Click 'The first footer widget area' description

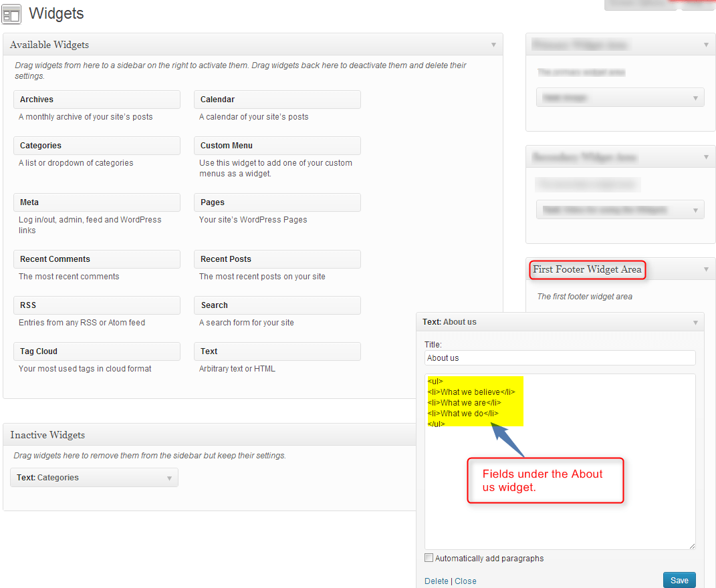[x=584, y=297]
